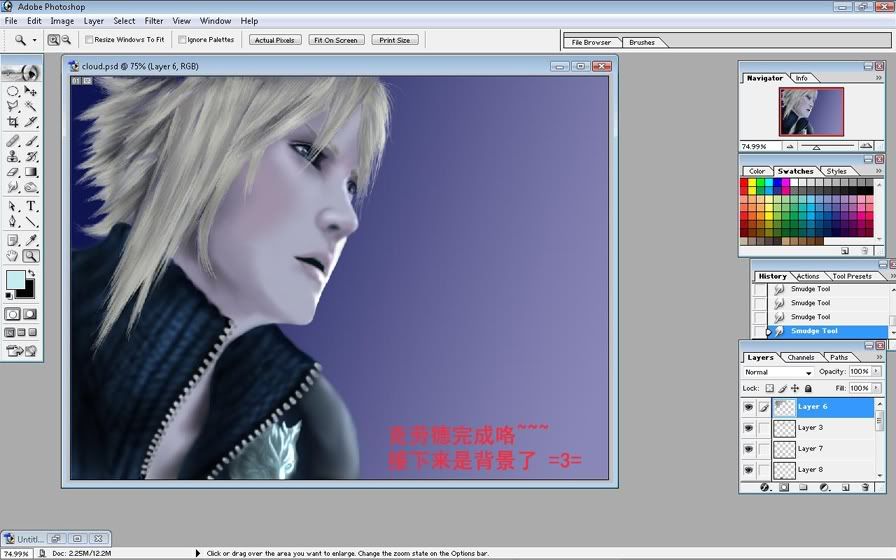Select the Line tool
The width and height of the screenshot is (896, 560).
point(30,222)
